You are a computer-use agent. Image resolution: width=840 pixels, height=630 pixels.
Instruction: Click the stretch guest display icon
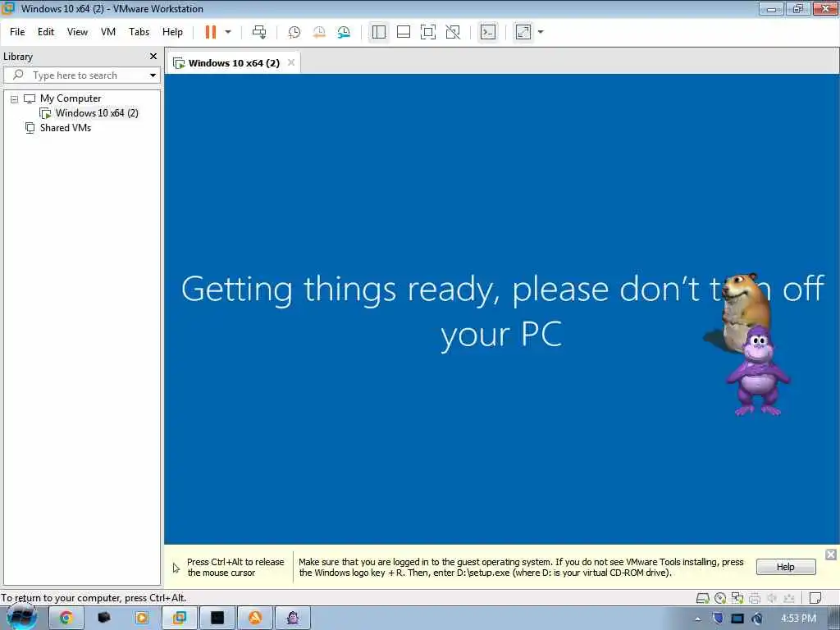tap(523, 32)
